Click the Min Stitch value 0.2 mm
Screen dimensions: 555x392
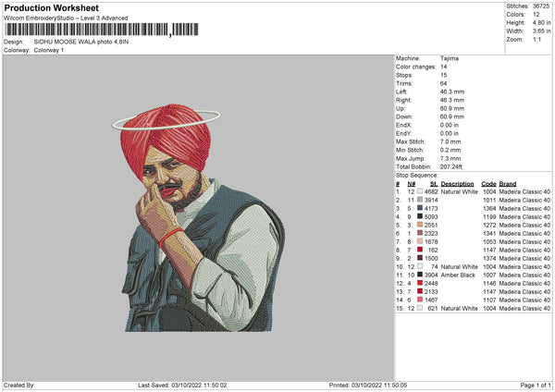coord(450,151)
